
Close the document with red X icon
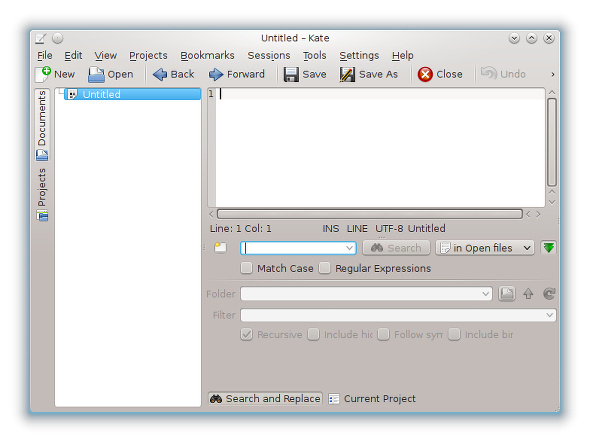[x=440, y=74]
